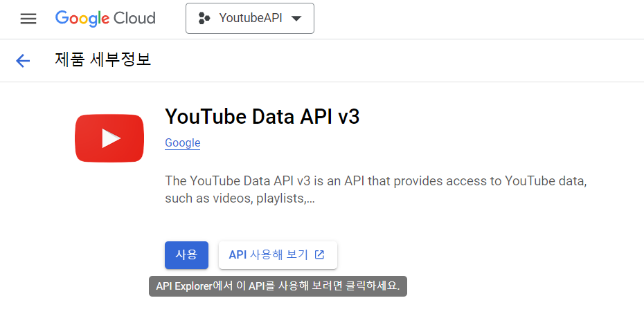Click the 제품 세부정보 page heading

(102, 60)
